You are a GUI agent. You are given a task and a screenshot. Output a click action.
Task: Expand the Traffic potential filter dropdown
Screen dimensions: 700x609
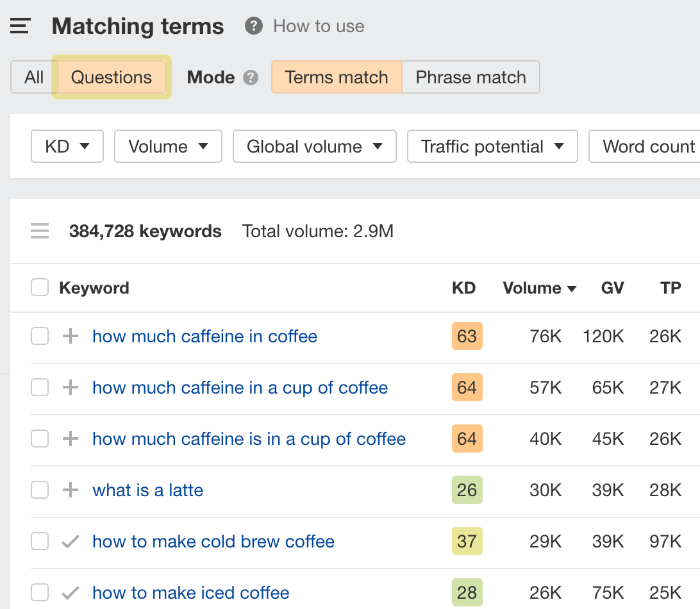[x=492, y=147]
